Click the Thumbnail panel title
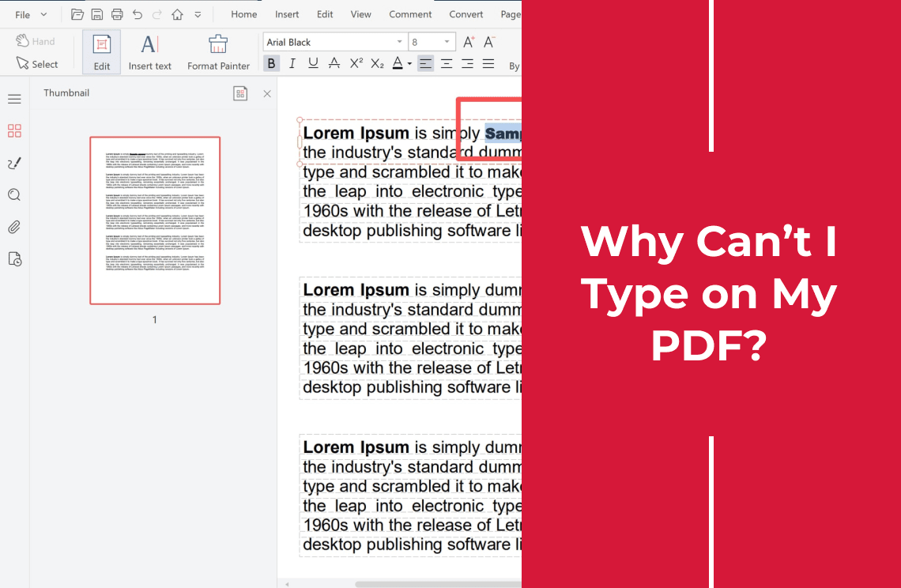901x588 pixels. [x=66, y=93]
